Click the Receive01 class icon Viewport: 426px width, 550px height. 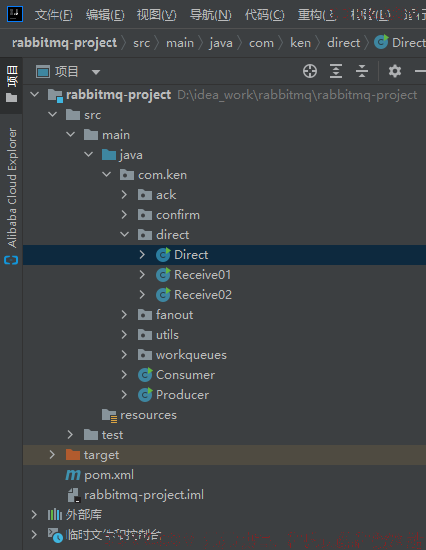point(163,275)
